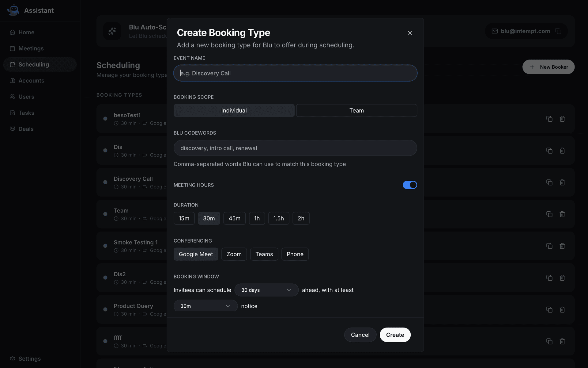Click the Event Name input field
Image resolution: width=588 pixels, height=368 pixels.
click(x=295, y=73)
